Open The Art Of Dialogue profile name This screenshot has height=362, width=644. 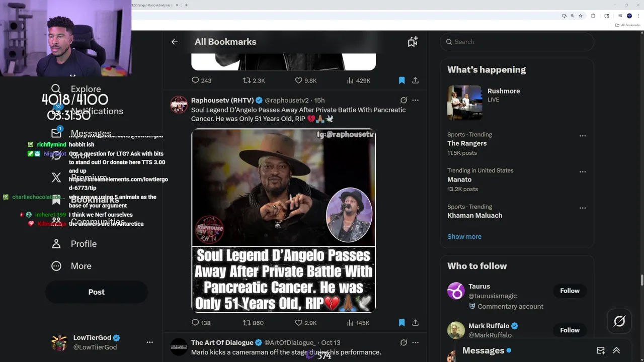point(222,342)
